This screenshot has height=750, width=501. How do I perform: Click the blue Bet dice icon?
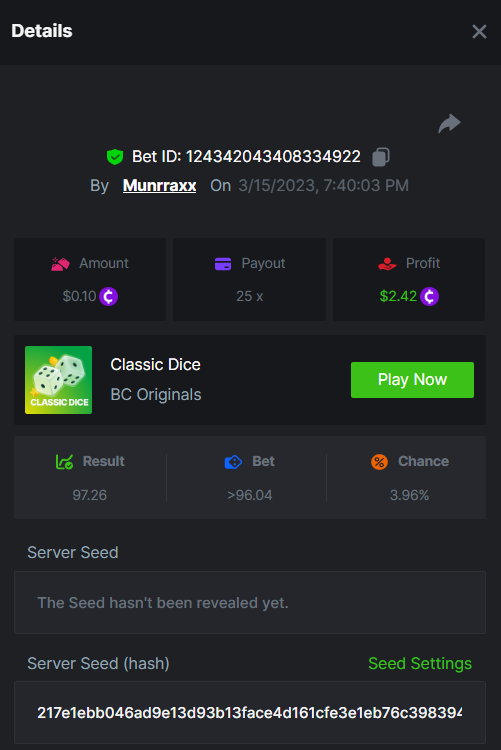(234, 462)
